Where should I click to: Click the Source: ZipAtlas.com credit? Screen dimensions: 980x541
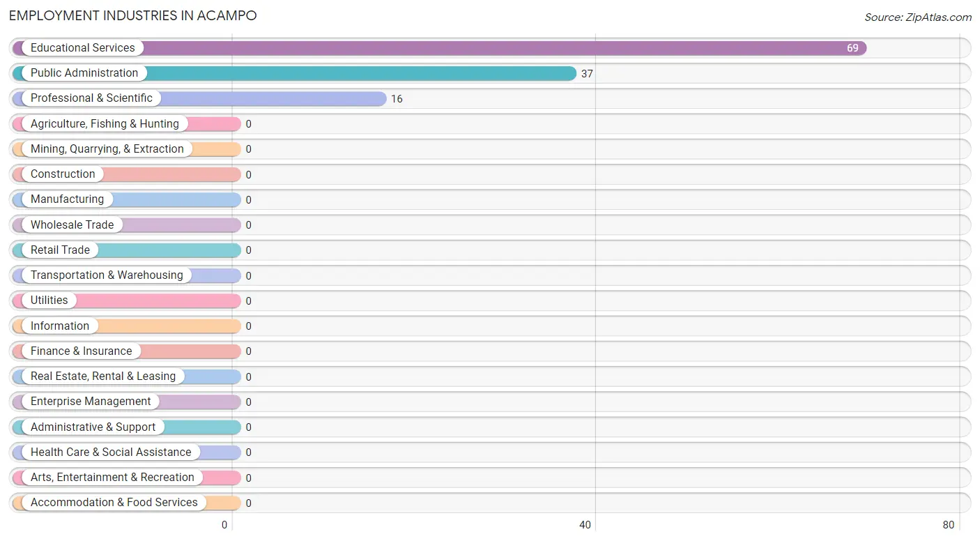coord(918,17)
